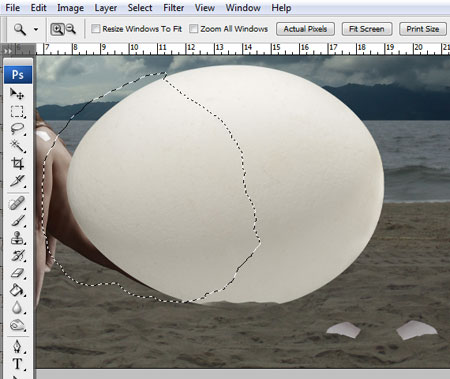Select the Healing Brush bandage tool
The height and width of the screenshot is (379, 450).
tap(17, 203)
